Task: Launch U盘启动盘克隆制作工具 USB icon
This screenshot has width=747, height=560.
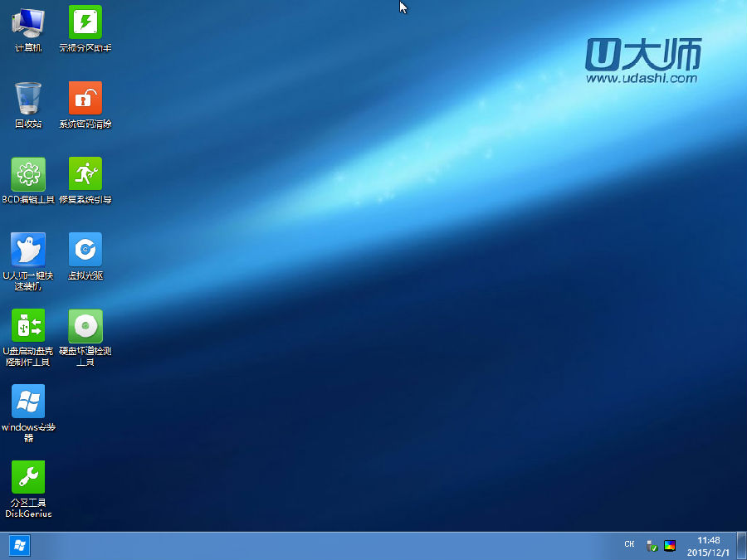Action: 28,326
